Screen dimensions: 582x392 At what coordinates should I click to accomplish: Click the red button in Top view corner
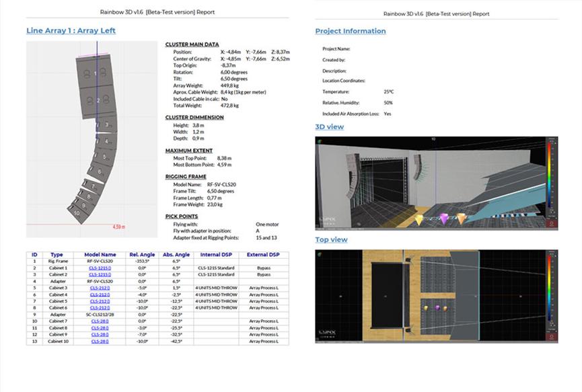[552, 336]
